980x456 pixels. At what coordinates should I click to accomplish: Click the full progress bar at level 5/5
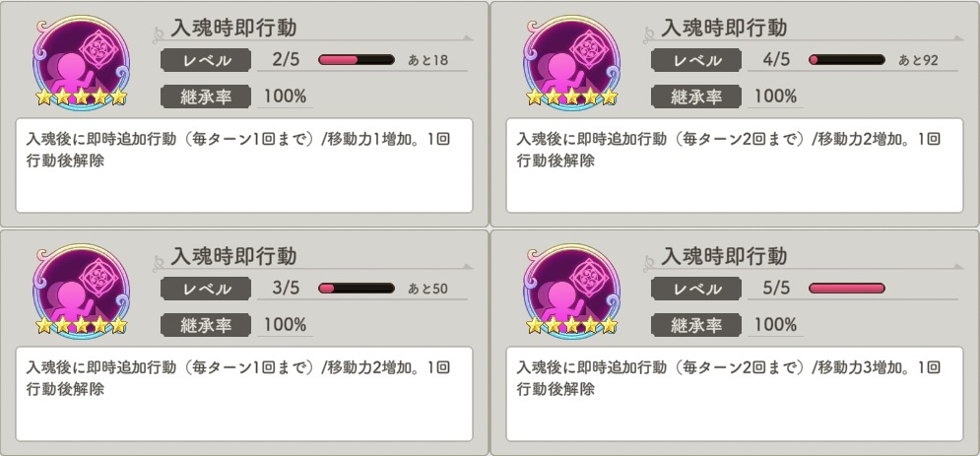[x=846, y=289]
